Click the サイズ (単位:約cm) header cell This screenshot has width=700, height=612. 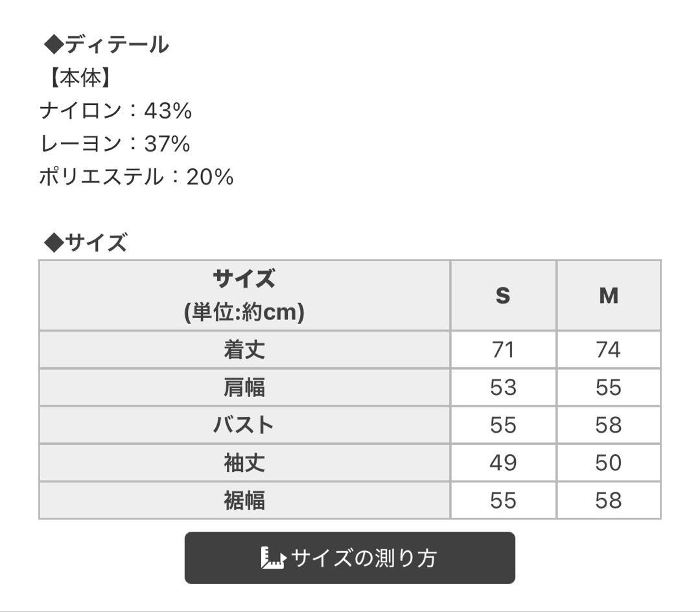[x=244, y=295]
